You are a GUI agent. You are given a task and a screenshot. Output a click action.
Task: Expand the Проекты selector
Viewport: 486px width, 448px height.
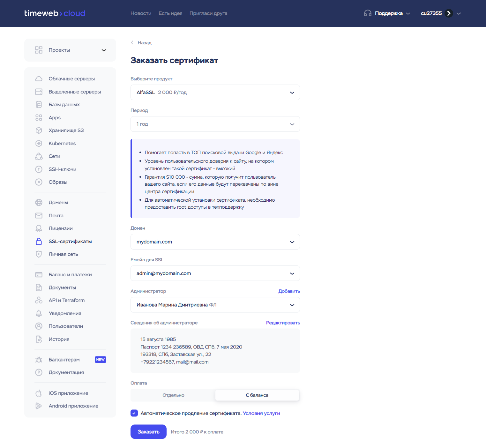70,50
